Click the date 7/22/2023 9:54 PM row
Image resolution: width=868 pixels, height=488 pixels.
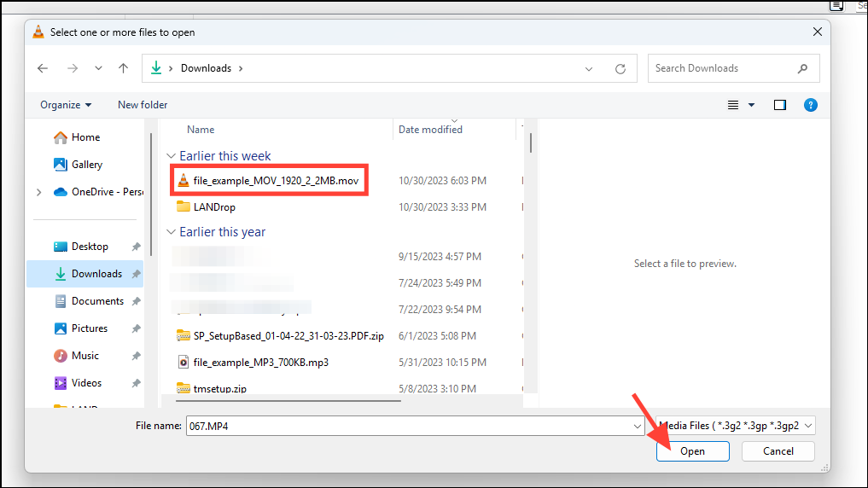[x=440, y=310]
